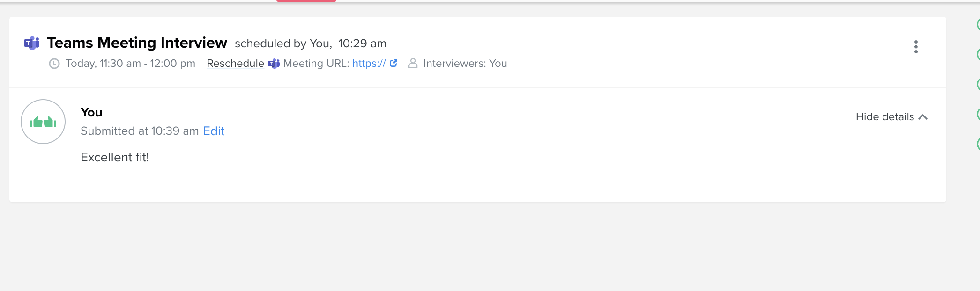Click the 'Interviewers: You' text
This screenshot has height=291, width=980.
tap(465, 64)
